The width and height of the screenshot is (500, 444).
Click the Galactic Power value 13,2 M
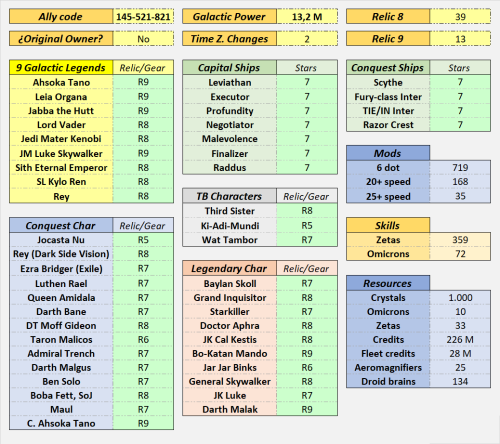tap(307, 17)
